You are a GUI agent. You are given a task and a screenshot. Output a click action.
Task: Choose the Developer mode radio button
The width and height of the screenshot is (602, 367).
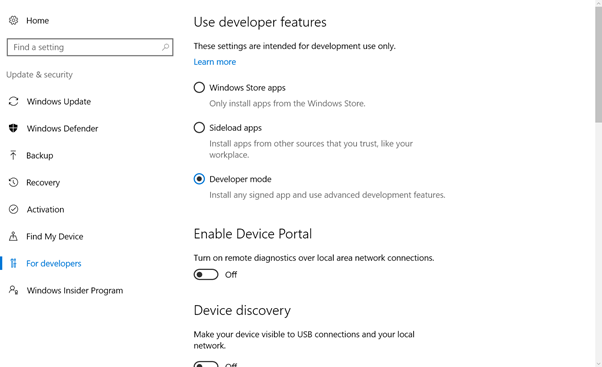(x=199, y=179)
